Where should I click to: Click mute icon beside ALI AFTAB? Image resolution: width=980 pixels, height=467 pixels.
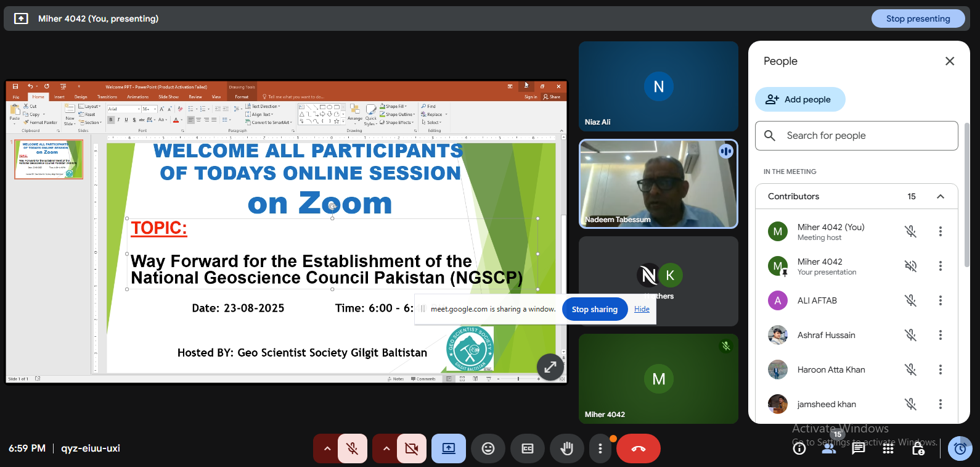pyautogui.click(x=910, y=300)
